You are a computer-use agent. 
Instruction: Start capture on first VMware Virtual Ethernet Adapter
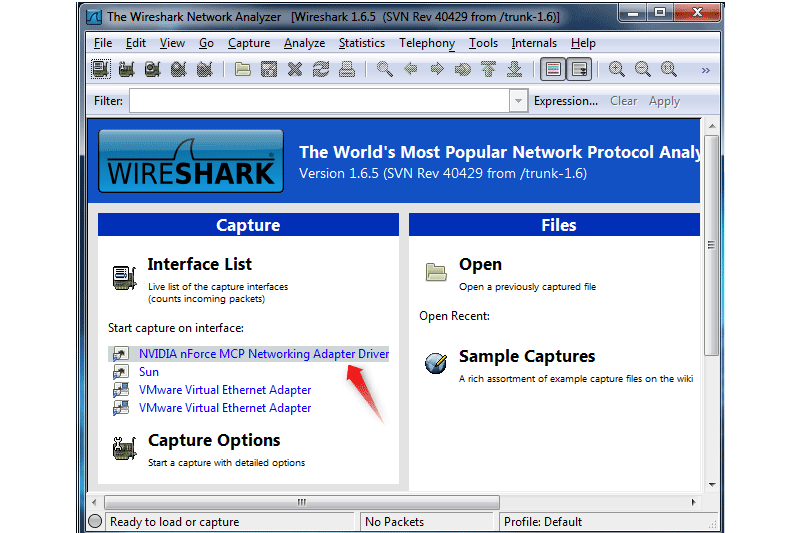coord(225,390)
